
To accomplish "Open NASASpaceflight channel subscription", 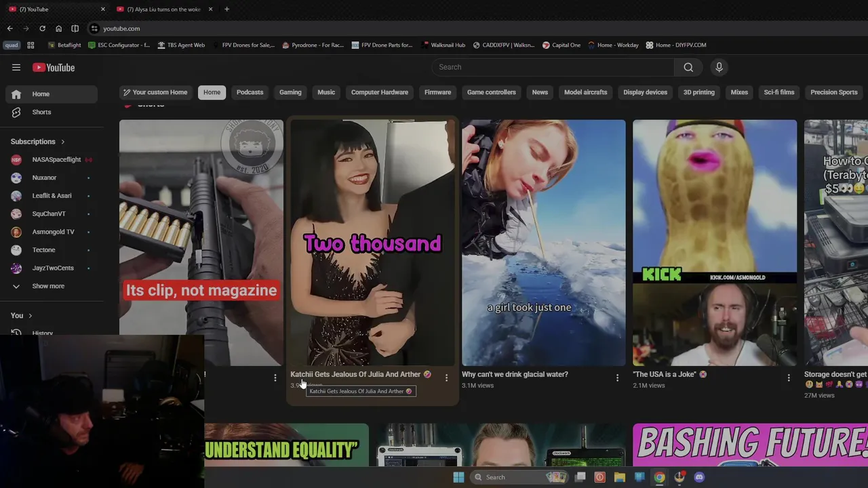I will [52, 159].
